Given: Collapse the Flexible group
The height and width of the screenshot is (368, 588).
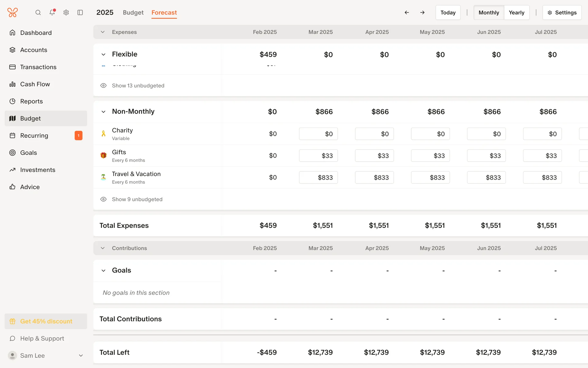Looking at the screenshot, I should click(x=104, y=55).
